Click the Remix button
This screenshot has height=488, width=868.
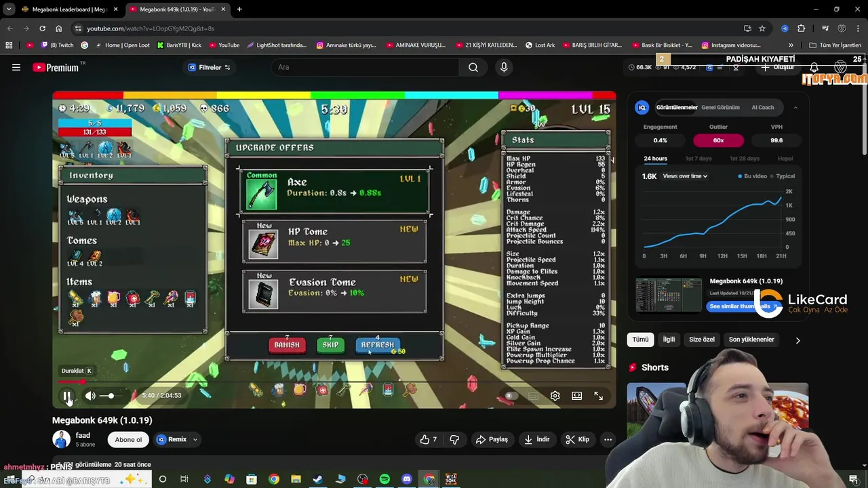click(x=171, y=439)
